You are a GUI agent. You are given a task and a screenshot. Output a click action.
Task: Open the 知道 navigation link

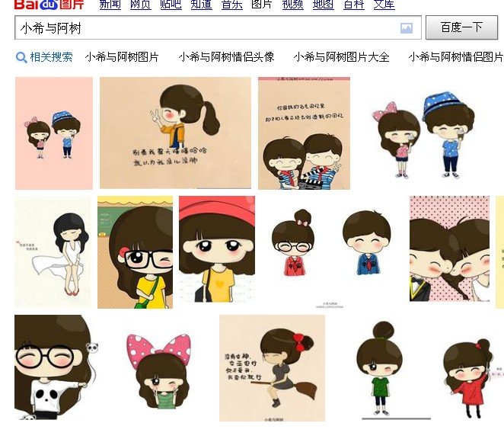click(201, 4)
